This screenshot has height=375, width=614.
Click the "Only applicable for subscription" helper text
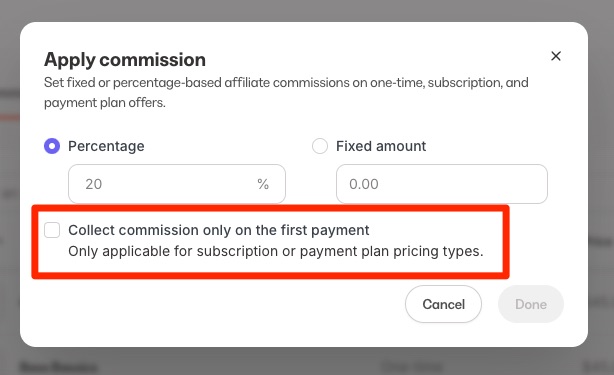(276, 251)
